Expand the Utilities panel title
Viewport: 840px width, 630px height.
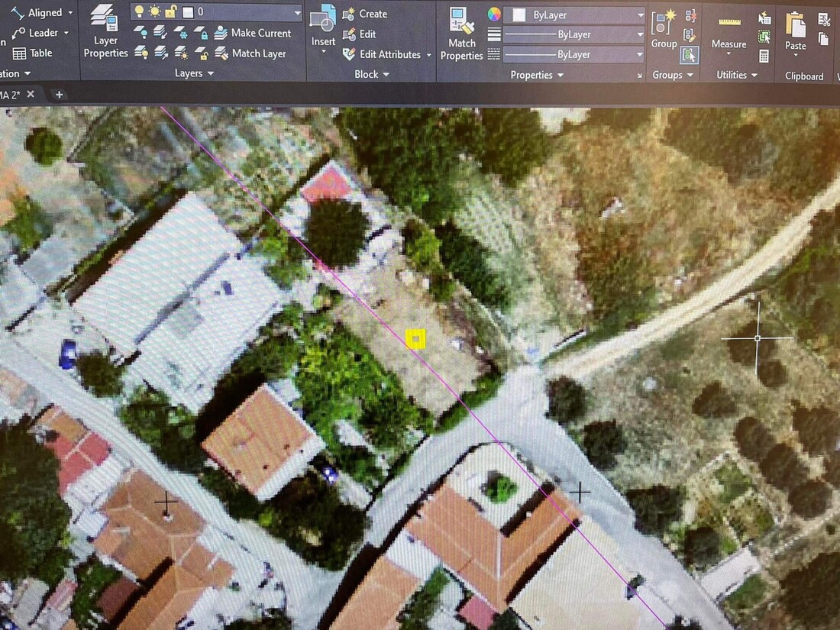pyautogui.click(x=737, y=75)
